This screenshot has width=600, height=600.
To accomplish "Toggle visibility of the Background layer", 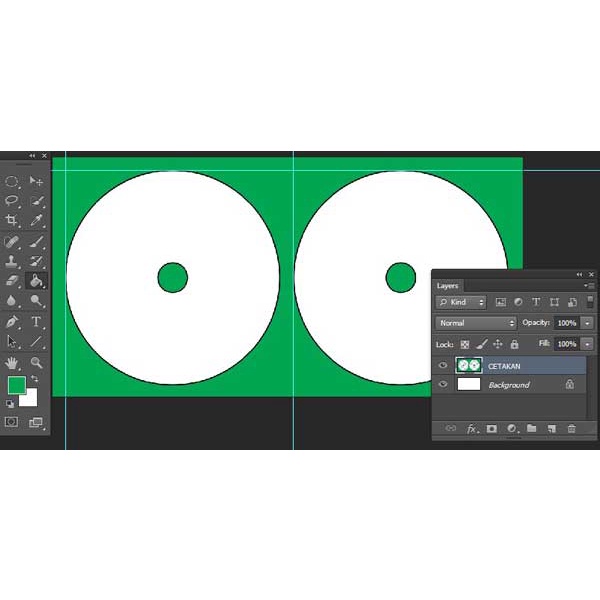I will [x=443, y=384].
